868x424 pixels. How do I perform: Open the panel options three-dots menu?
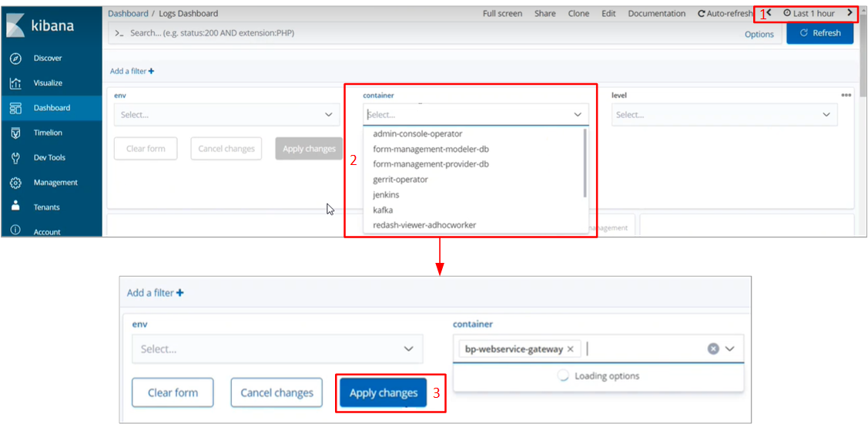click(846, 95)
